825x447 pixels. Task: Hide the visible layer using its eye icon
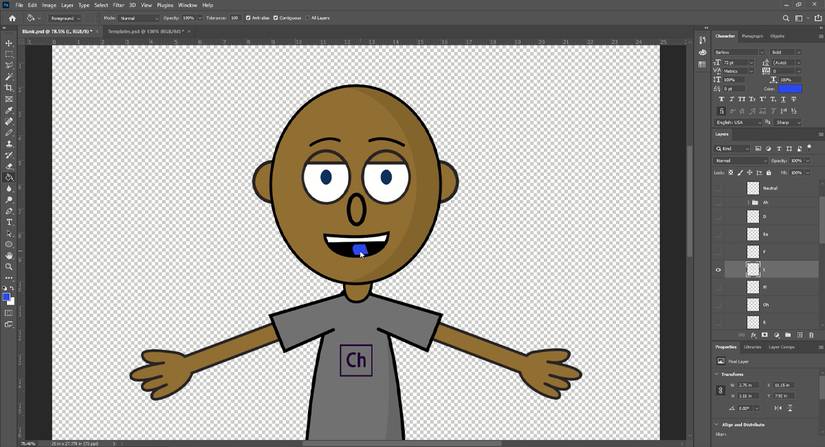tap(718, 270)
